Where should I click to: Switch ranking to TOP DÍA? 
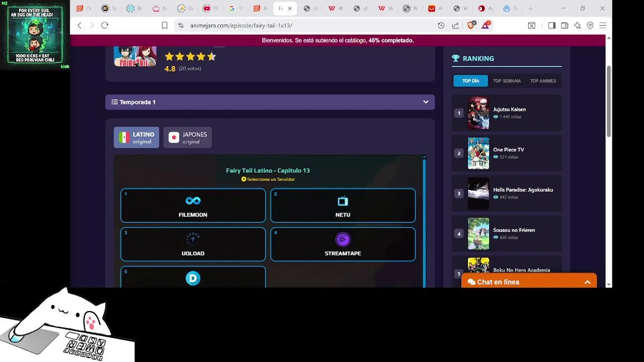coord(471,81)
